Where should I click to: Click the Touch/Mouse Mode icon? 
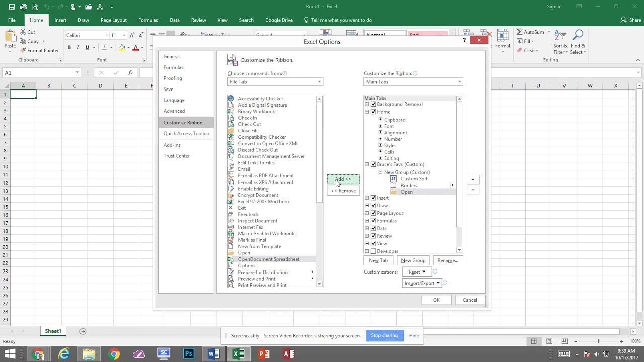click(x=73, y=7)
